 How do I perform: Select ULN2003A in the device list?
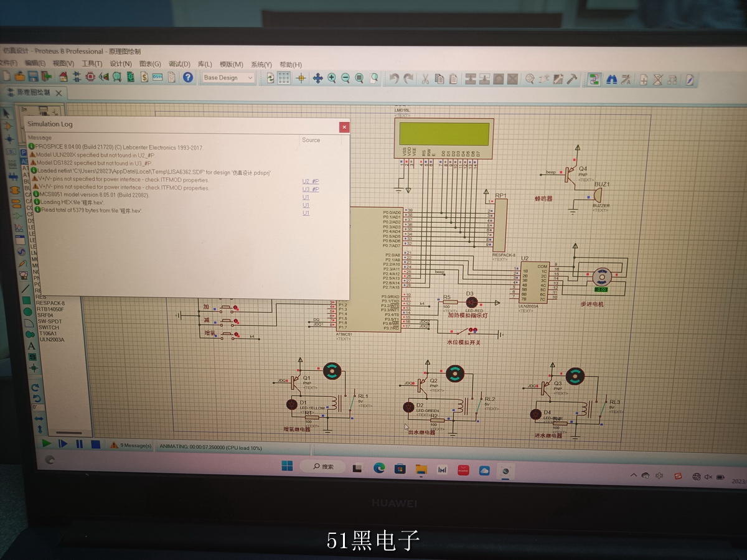click(x=52, y=340)
